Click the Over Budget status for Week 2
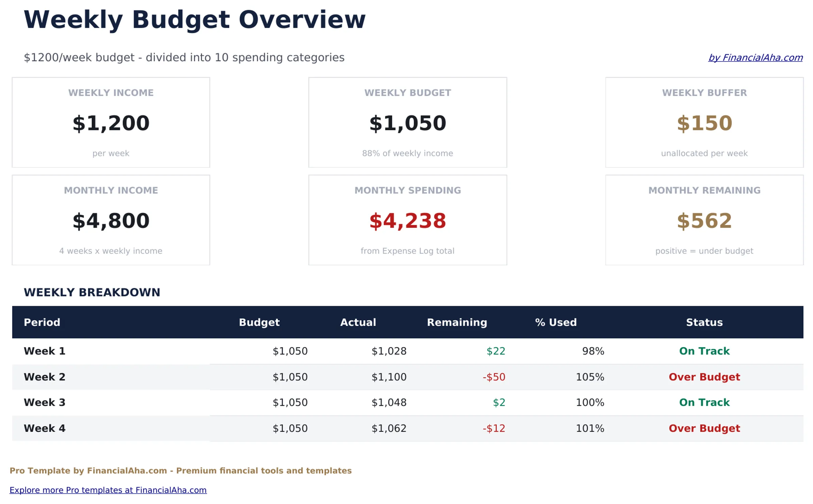 [x=704, y=377]
